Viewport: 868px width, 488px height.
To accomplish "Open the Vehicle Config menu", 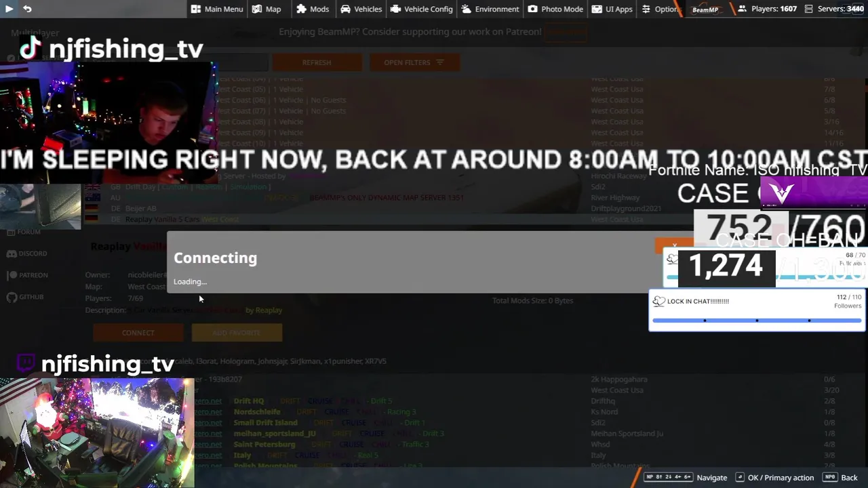I will (421, 9).
